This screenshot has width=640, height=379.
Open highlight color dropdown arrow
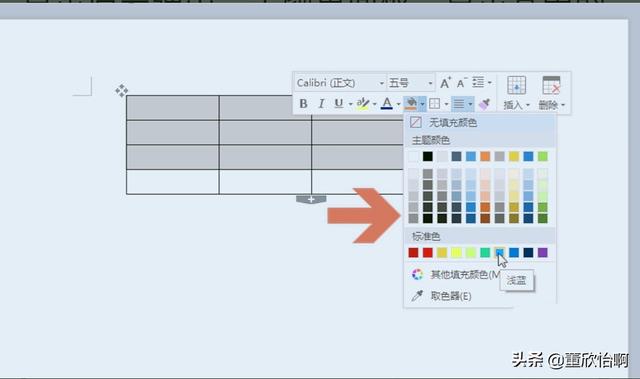pos(374,104)
